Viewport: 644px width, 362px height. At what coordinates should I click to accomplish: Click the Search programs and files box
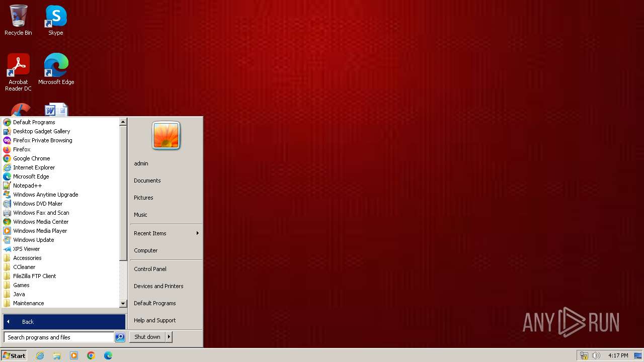[59, 337]
